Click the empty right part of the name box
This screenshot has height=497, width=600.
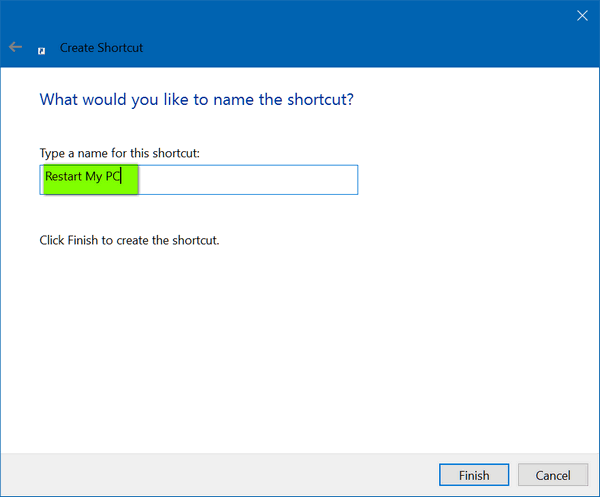click(248, 180)
